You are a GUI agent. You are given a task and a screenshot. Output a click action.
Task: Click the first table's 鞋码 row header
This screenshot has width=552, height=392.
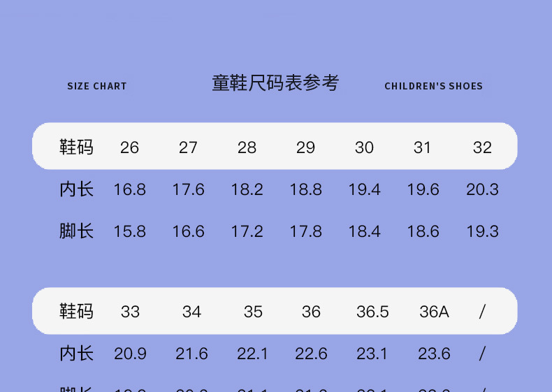[x=76, y=147]
